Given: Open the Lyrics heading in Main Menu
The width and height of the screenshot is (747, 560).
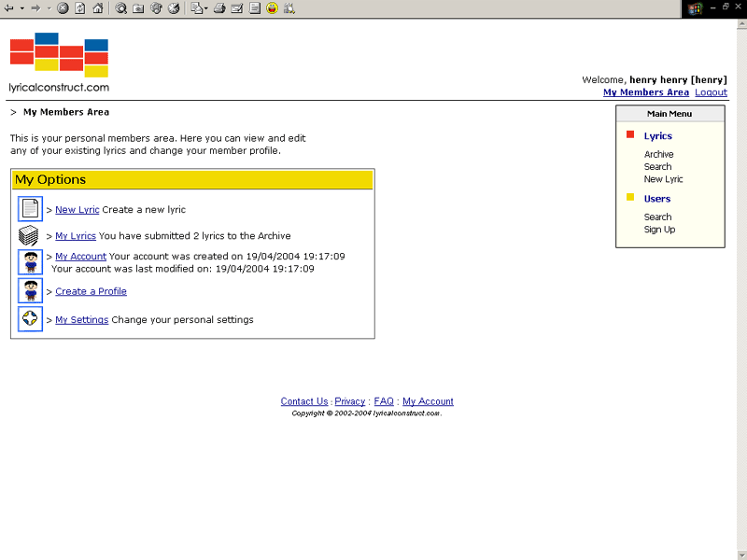Looking at the screenshot, I should tap(658, 136).
